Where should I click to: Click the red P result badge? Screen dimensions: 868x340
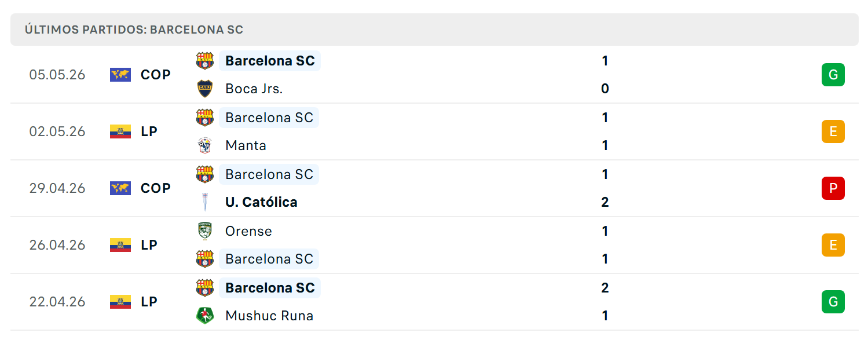click(x=833, y=188)
